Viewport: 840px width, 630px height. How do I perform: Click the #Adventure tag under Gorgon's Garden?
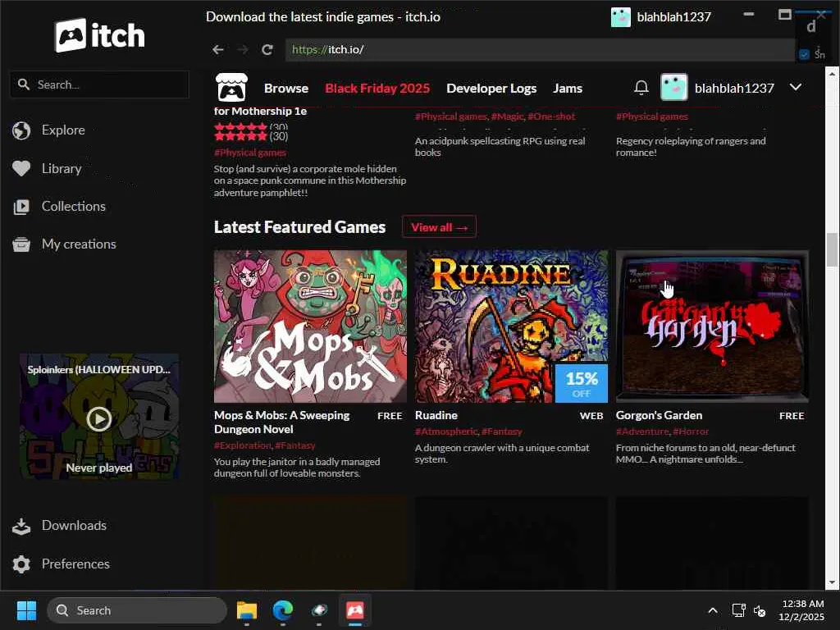tap(642, 431)
